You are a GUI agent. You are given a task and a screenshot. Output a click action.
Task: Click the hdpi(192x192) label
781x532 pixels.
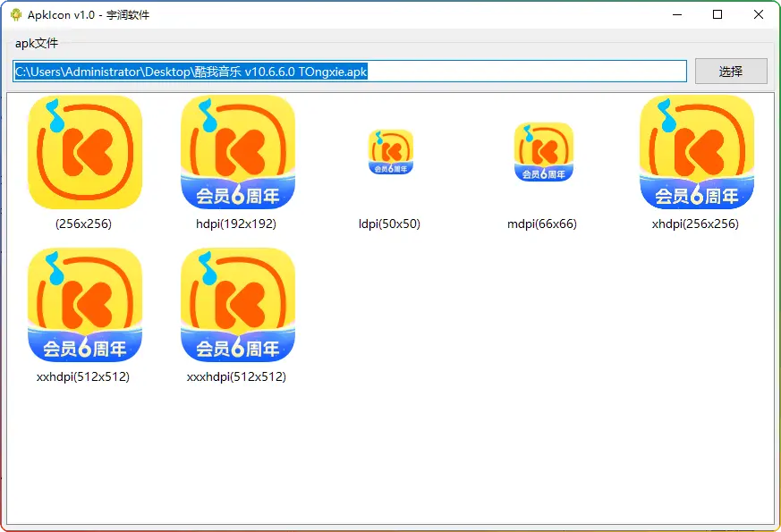coord(236,224)
